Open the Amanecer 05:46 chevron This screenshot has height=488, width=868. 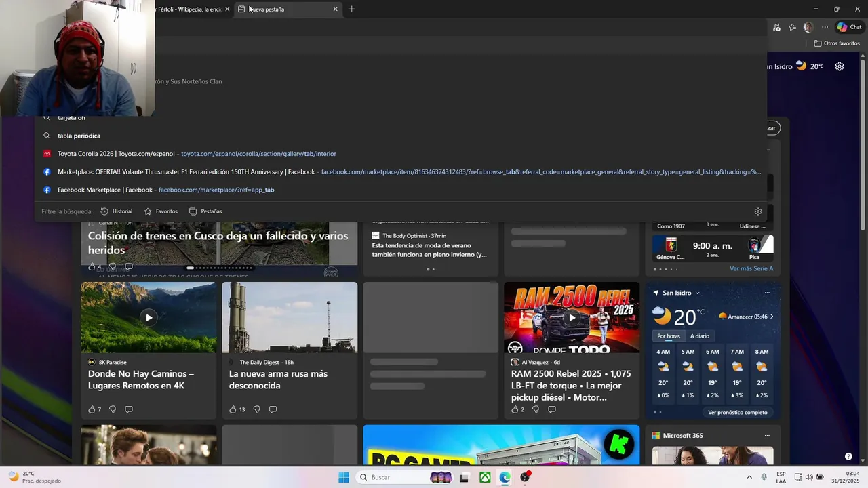[x=771, y=317]
